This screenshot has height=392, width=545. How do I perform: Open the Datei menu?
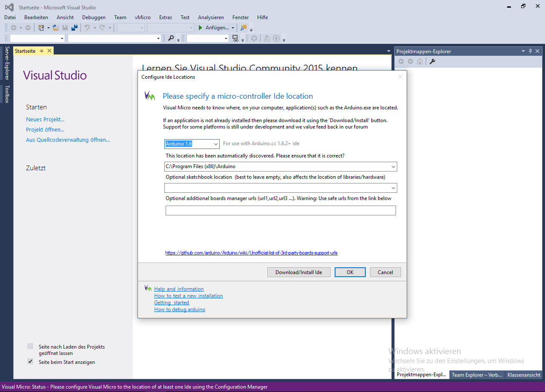[10, 17]
